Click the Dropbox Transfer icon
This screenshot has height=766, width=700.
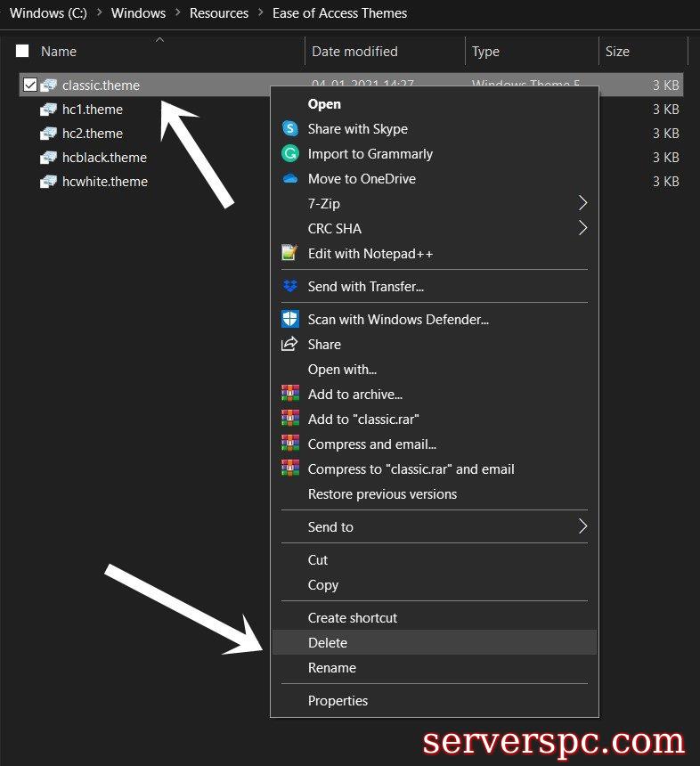[289, 287]
